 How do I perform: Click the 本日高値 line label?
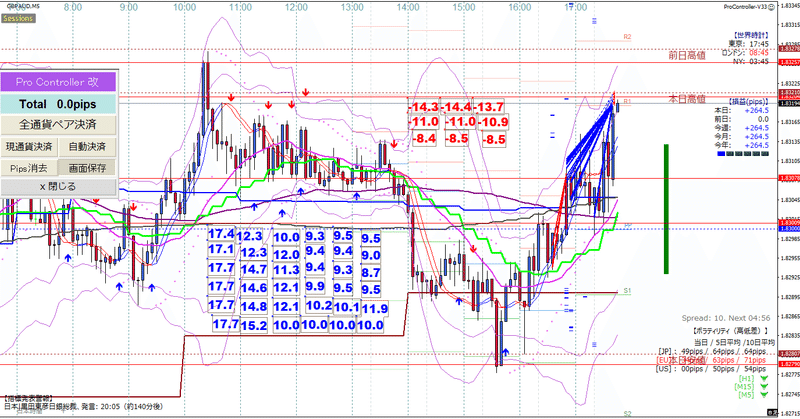687,98
